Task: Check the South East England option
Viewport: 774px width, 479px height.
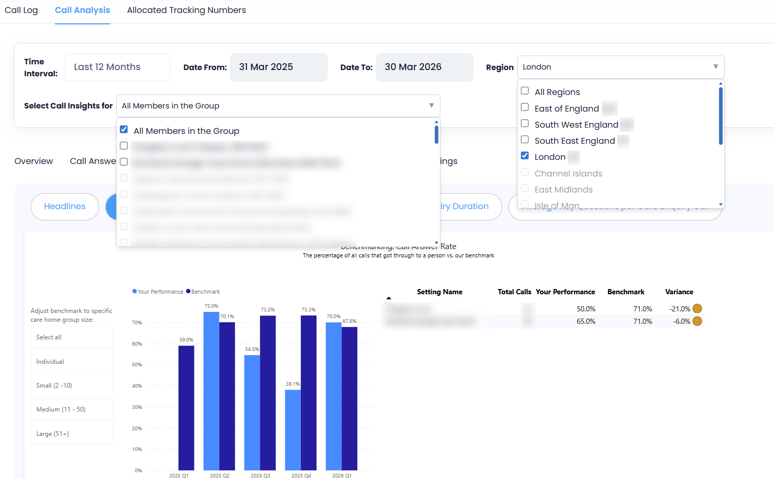Action: click(525, 140)
